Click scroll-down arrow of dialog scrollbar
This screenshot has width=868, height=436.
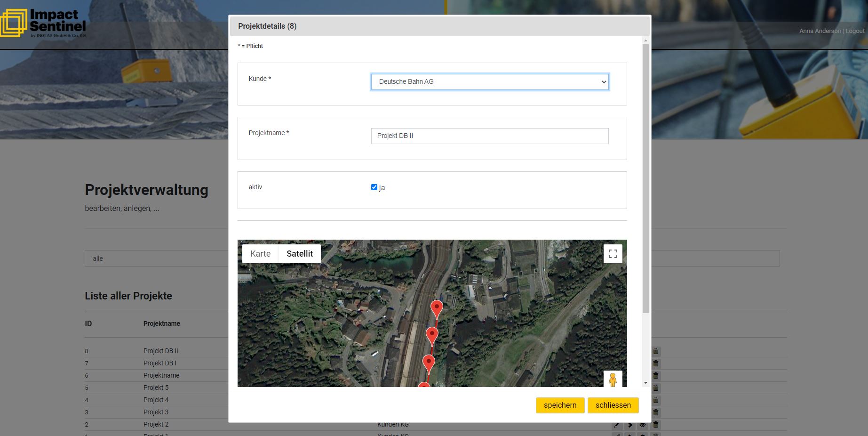[x=645, y=383]
